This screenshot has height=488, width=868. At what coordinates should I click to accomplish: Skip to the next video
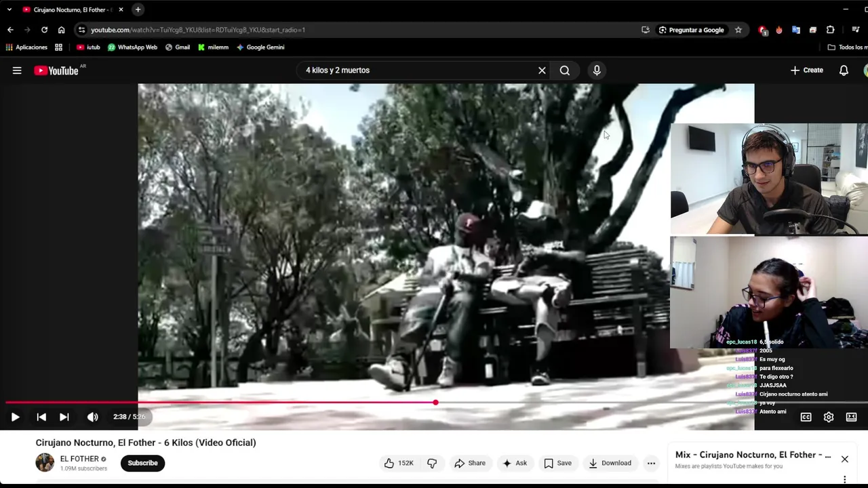coord(64,417)
